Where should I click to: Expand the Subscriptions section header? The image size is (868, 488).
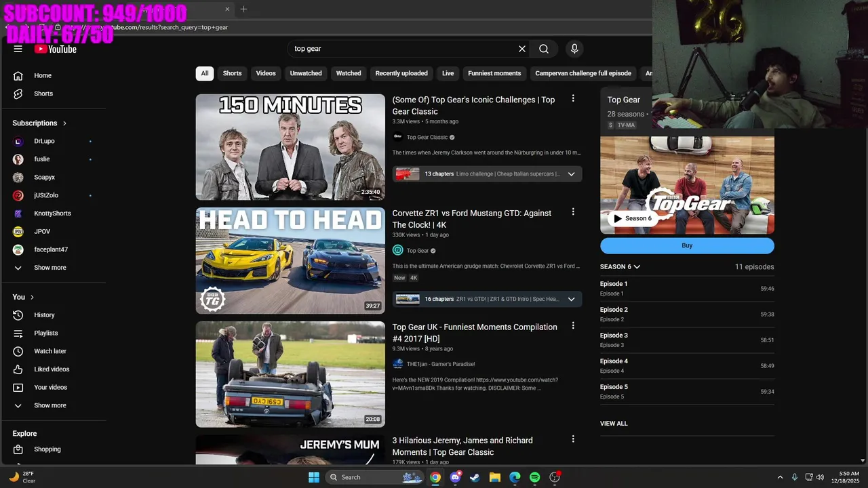tap(40, 123)
